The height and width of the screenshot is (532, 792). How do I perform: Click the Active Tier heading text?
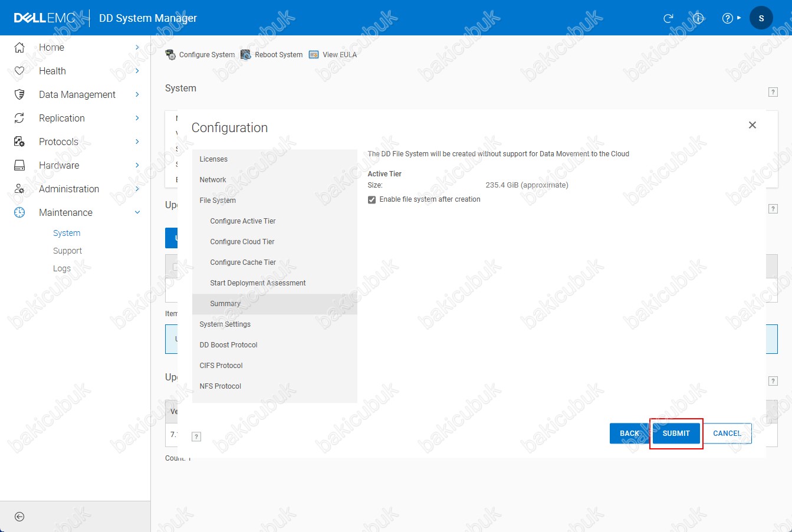[385, 174]
